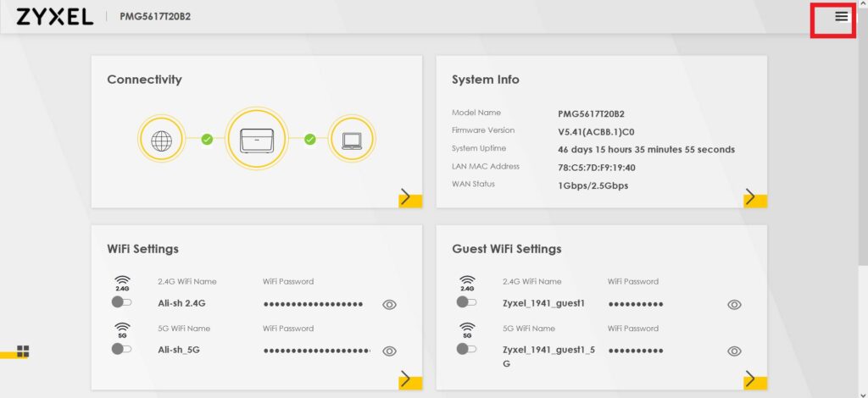Click the 5G WiFi signal icon in WiFi Settings
The image size is (868, 398).
(x=122, y=330)
